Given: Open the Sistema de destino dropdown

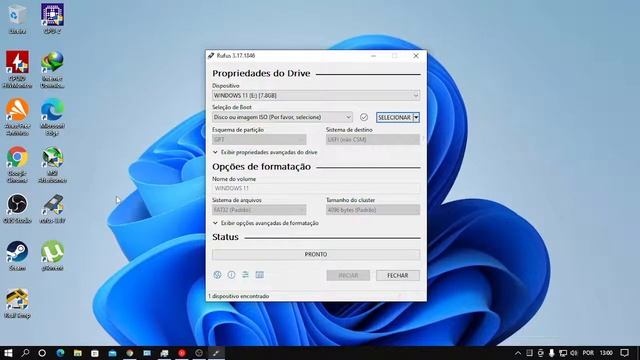Looking at the screenshot, I should (x=373, y=140).
